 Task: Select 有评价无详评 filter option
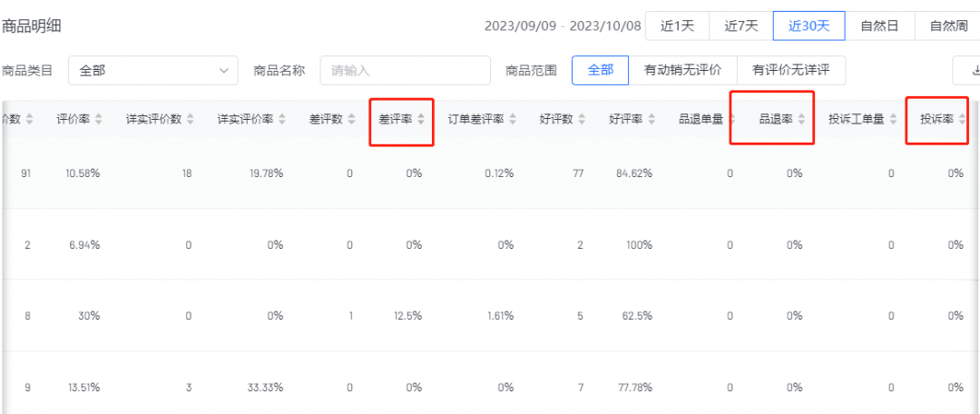pos(790,70)
